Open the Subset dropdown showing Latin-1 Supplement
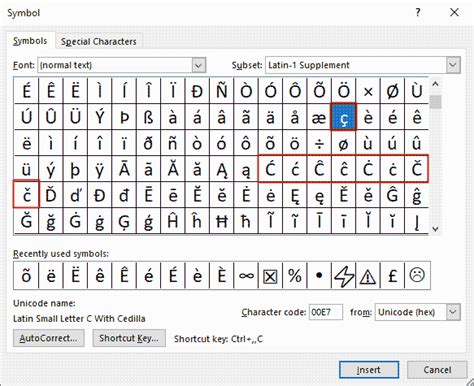Image resolution: width=474 pixels, height=386 pixels. tap(453, 65)
